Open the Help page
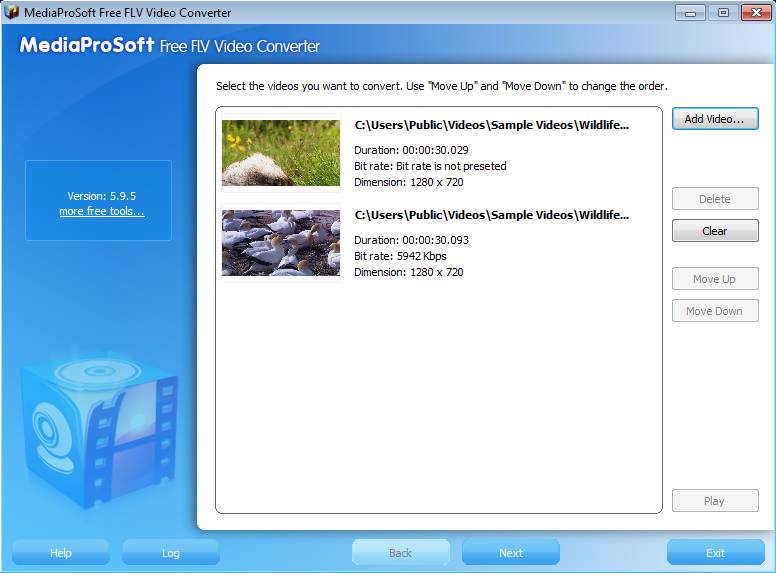 tap(60, 553)
